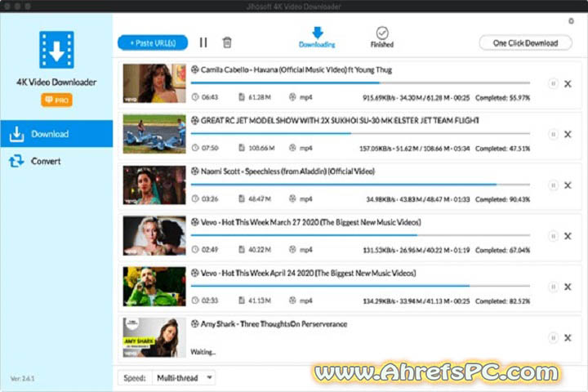The image size is (588, 392).
Task: Remove the Naomi Scott Speechless download
Action: click(x=568, y=185)
